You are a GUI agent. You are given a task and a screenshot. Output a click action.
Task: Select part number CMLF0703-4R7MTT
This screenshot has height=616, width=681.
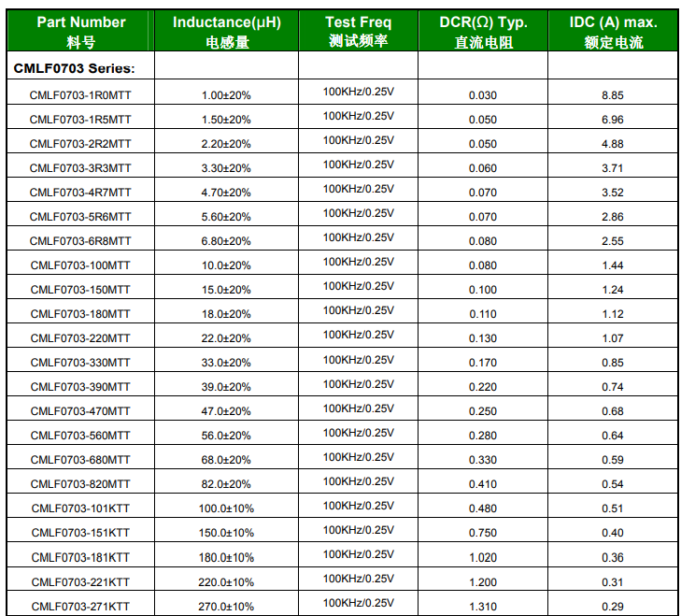pos(80,193)
